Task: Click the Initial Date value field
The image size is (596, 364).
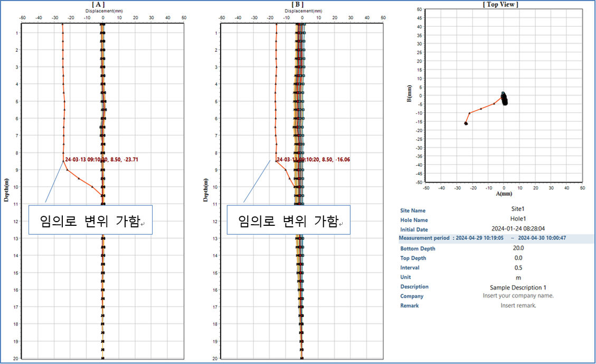Action: [x=518, y=229]
